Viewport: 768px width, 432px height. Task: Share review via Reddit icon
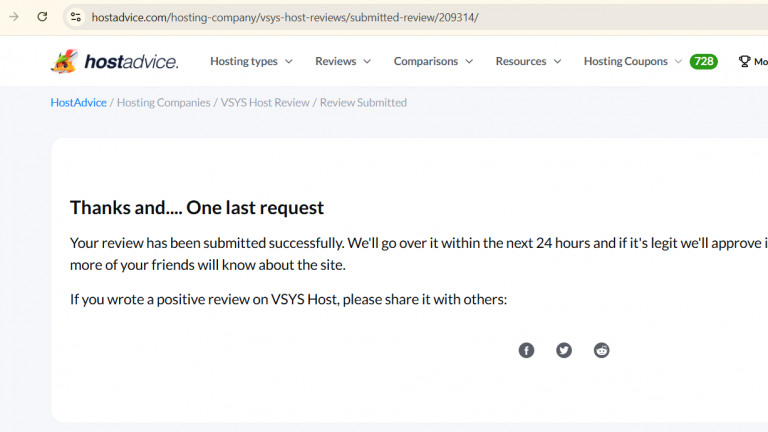(x=601, y=350)
